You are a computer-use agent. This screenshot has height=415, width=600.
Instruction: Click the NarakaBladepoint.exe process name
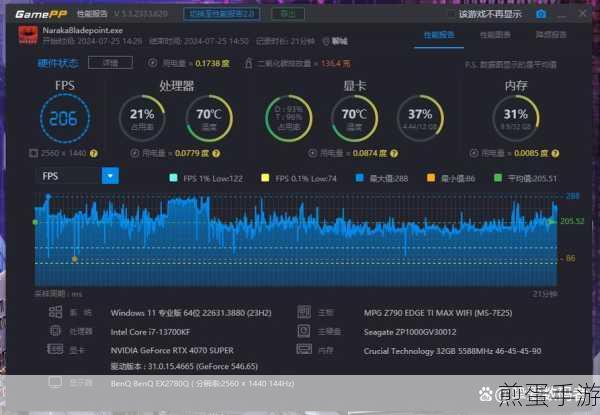click(x=83, y=30)
